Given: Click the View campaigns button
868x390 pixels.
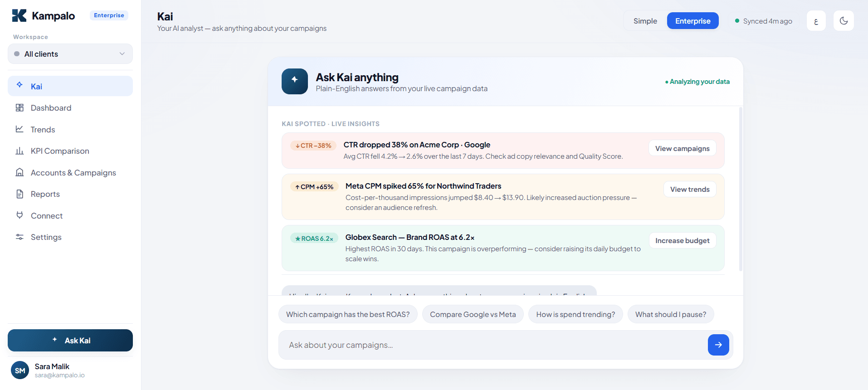Looking at the screenshot, I should tap(682, 148).
